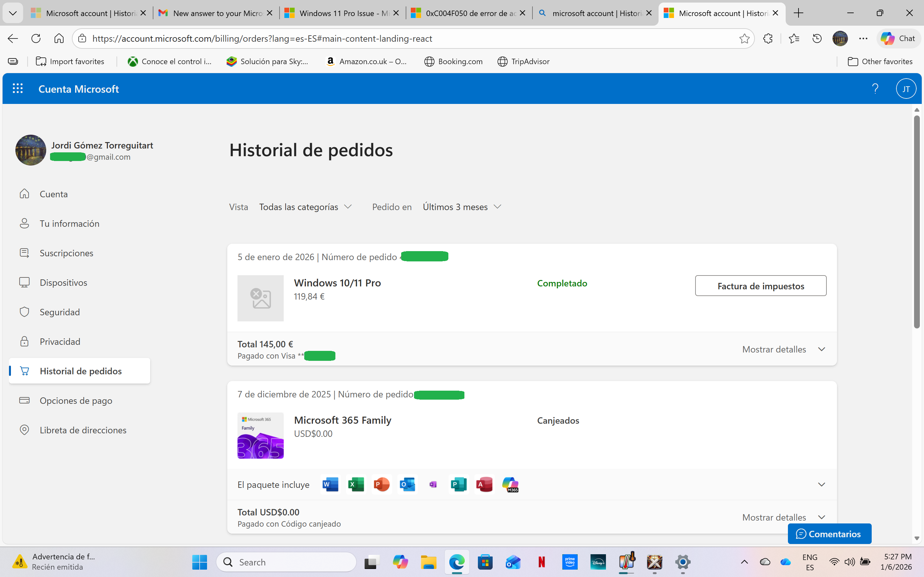
Task: Open the favorites list icon
Action: (x=794, y=38)
